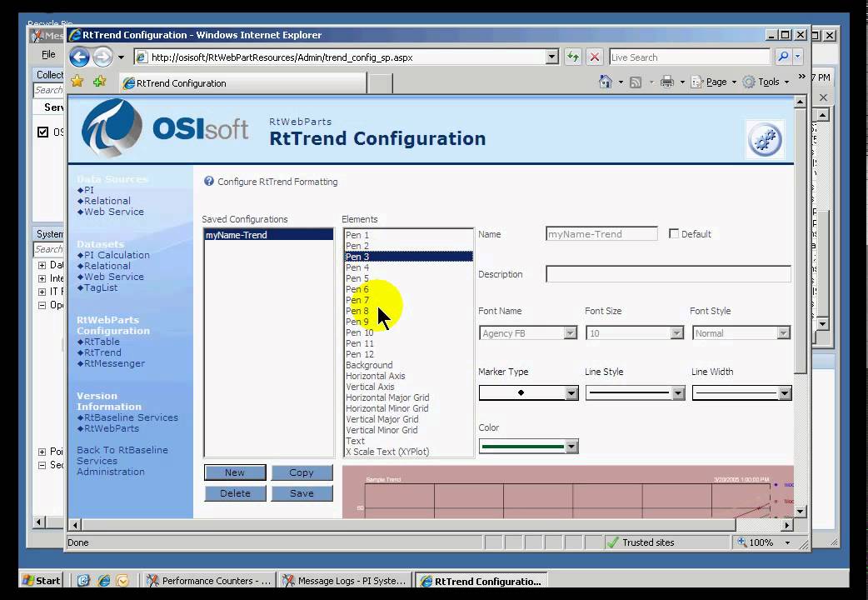Click the Home icon in the command bar
Viewport: 868px width, 600px height.
point(606,82)
